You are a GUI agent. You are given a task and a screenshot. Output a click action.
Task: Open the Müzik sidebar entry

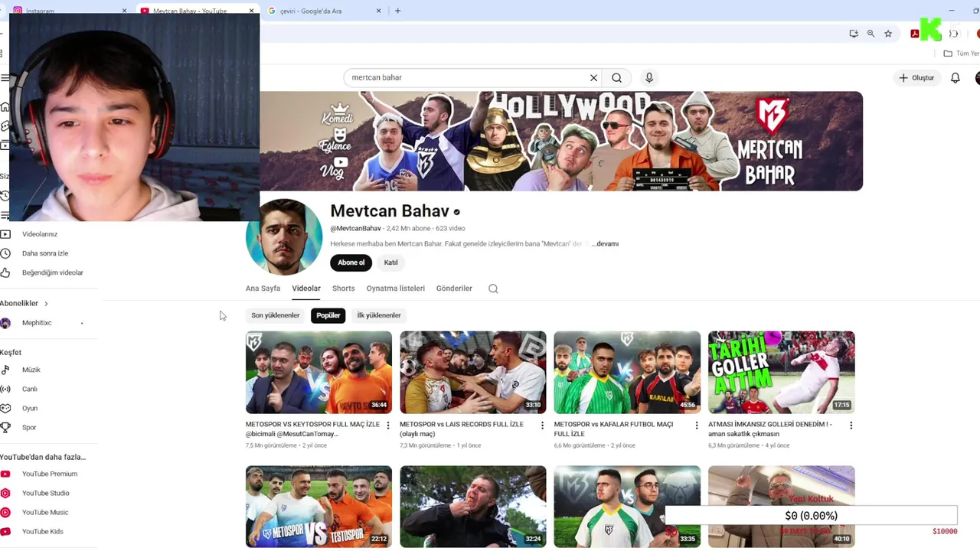[x=31, y=370]
